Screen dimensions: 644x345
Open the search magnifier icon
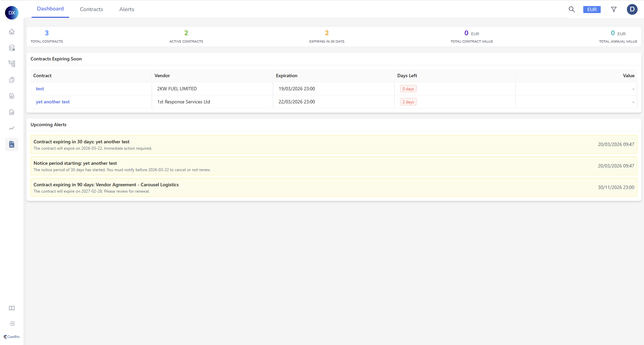[x=572, y=9]
